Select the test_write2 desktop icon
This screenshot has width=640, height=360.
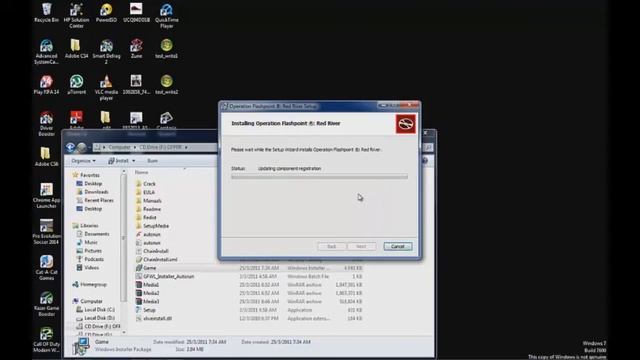click(167, 84)
